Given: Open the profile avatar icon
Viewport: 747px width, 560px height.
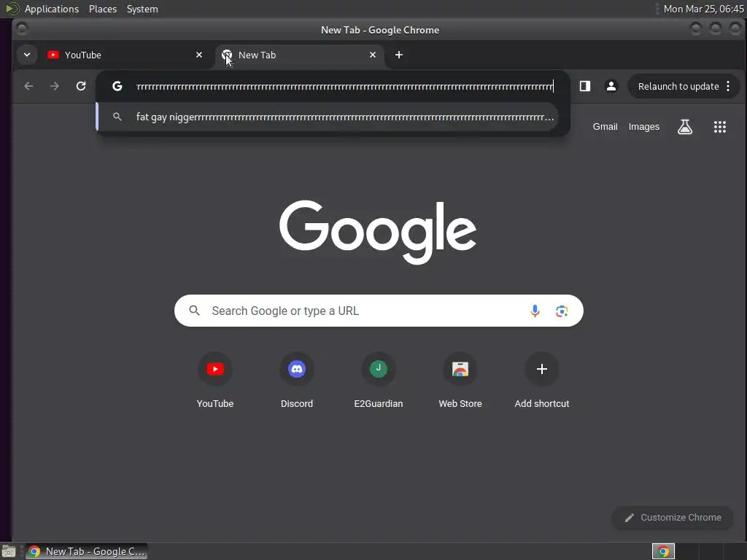Looking at the screenshot, I should [611, 86].
